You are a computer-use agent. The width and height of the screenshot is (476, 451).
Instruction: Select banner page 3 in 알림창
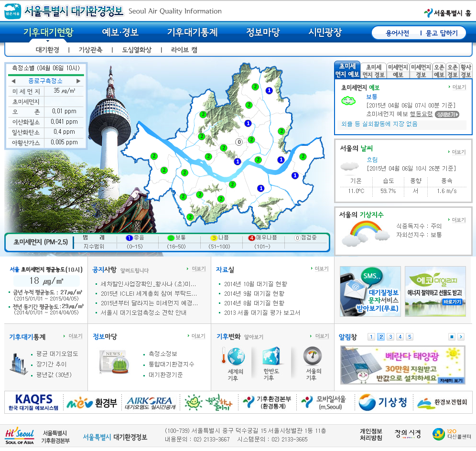[390, 337]
